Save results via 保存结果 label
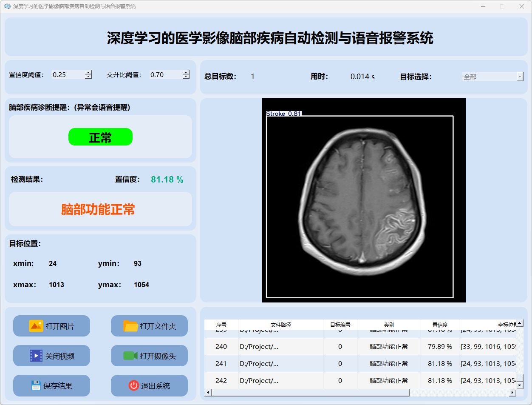Screen dimensions: 532x405 58,386
